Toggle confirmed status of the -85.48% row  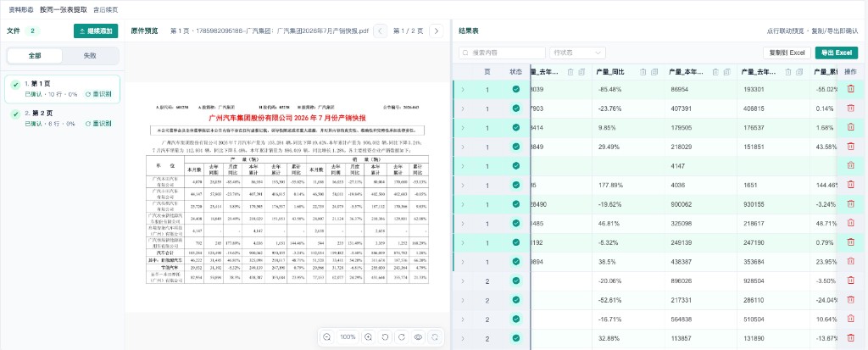[x=516, y=89]
